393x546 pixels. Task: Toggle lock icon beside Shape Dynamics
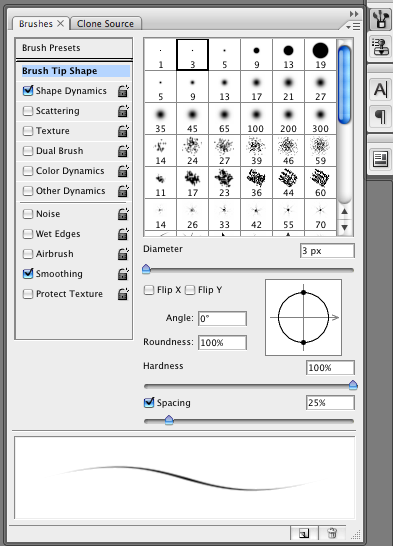(123, 91)
